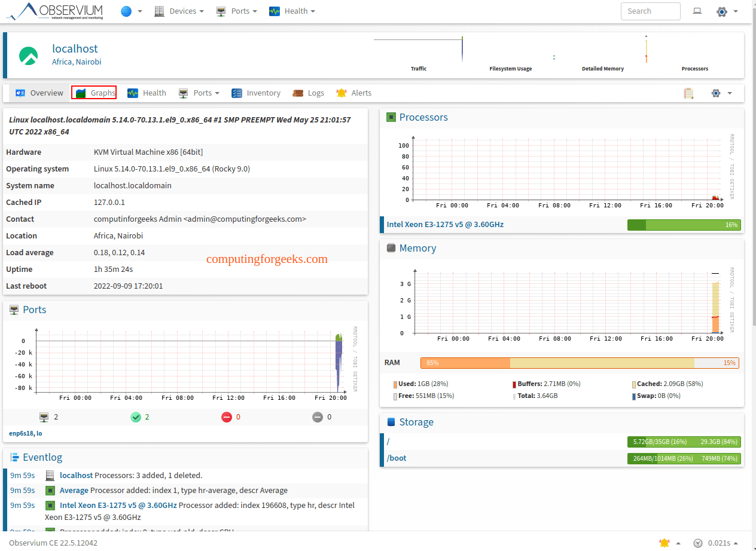Screen dimensions: 756x551
Task: Expand the 0.021s timing details chevron
Action: coord(737,543)
